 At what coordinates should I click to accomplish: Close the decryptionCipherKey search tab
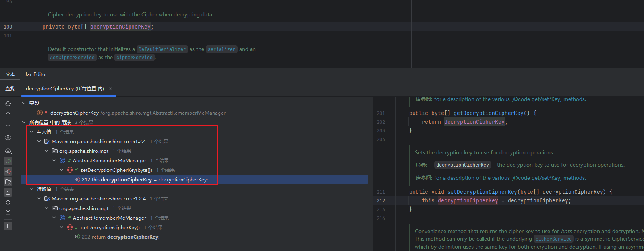click(x=110, y=89)
